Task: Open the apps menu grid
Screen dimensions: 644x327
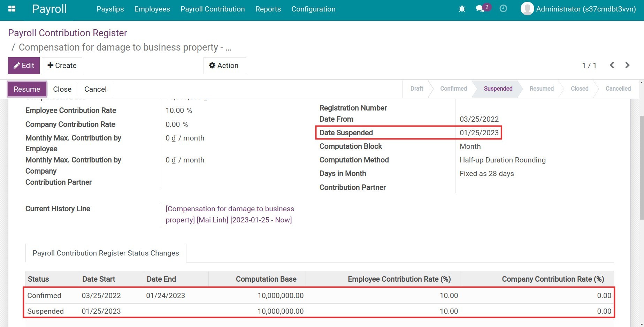Action: coord(11,9)
